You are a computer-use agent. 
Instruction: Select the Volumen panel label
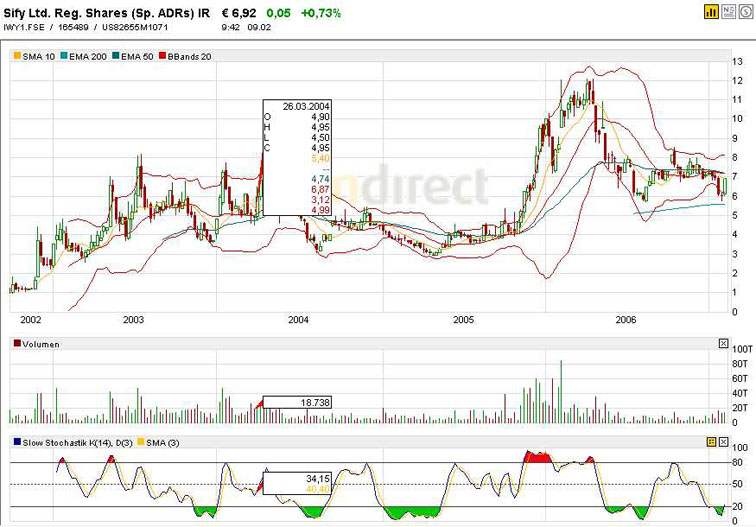pyautogui.click(x=41, y=344)
